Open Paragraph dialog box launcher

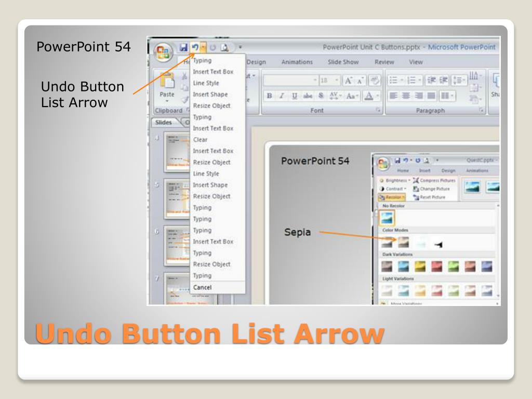click(x=481, y=110)
